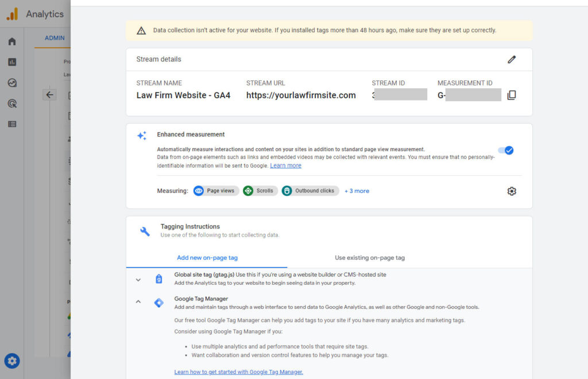This screenshot has width=588, height=379.
Task: Open the Advertising icon in sidebar
Action: point(12,103)
